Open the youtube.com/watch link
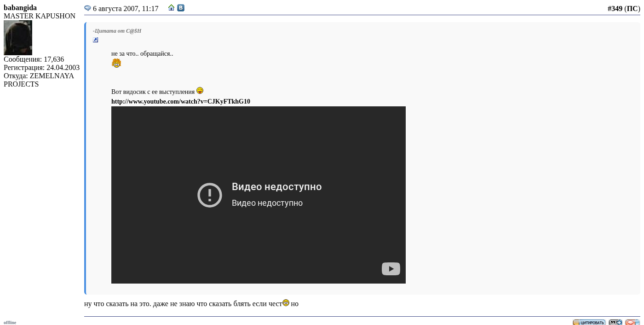This screenshot has height=325, width=644. (180, 102)
